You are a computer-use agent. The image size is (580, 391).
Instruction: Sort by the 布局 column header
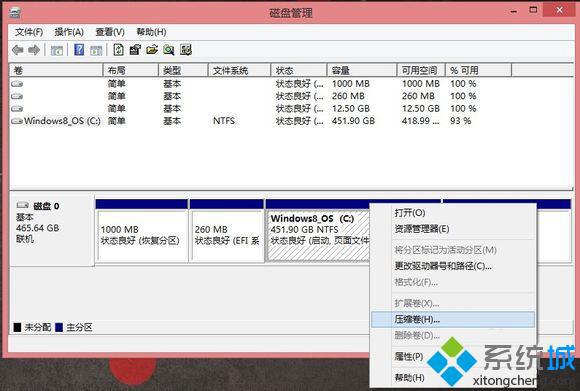(131, 70)
